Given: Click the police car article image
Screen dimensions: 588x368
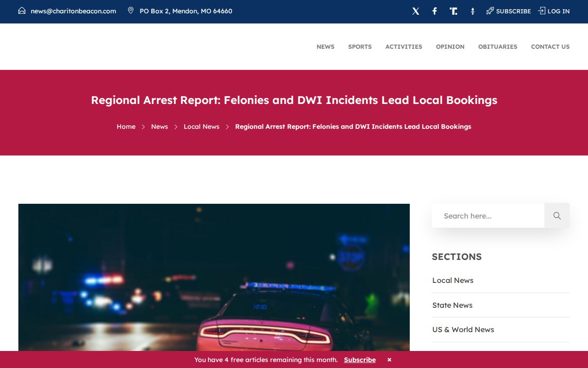Looking at the screenshot, I should pos(214,277).
